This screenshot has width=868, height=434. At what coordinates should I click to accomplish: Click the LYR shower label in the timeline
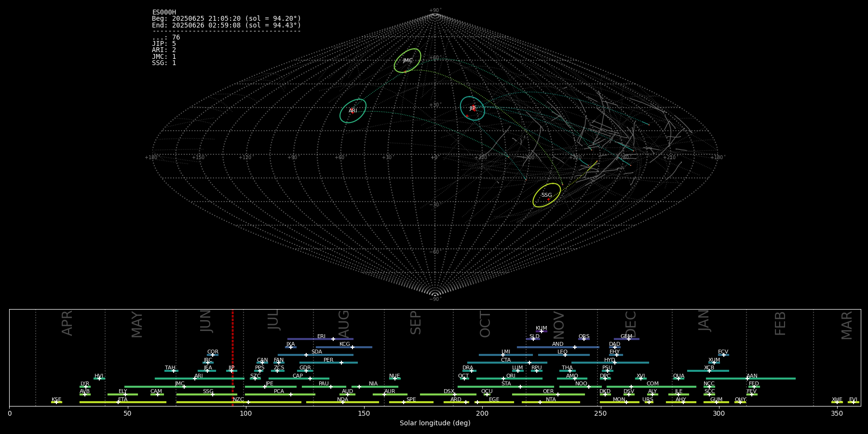(x=85, y=384)
